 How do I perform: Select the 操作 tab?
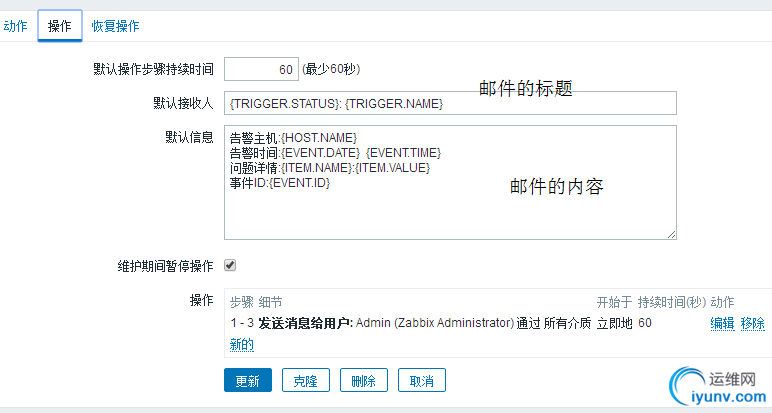(x=59, y=26)
